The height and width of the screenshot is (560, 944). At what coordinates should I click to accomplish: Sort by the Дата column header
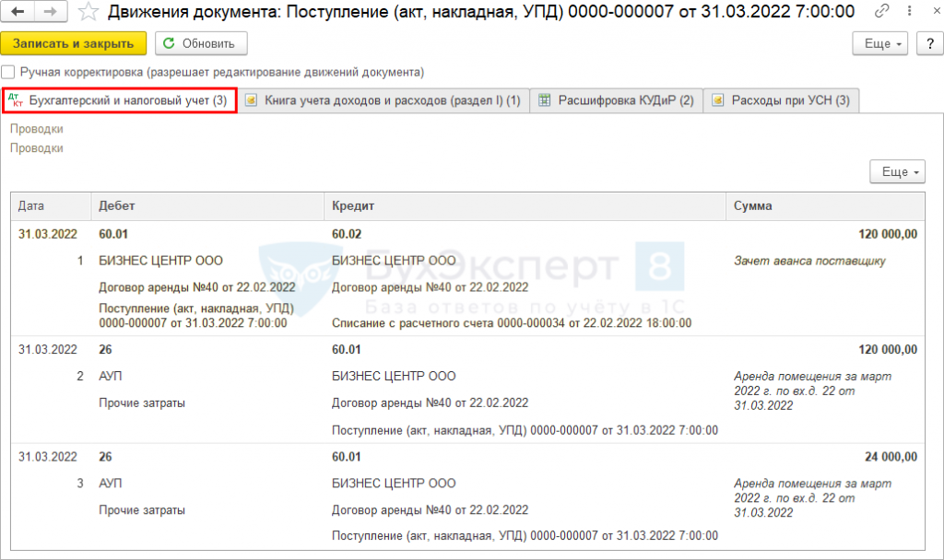tap(52, 205)
